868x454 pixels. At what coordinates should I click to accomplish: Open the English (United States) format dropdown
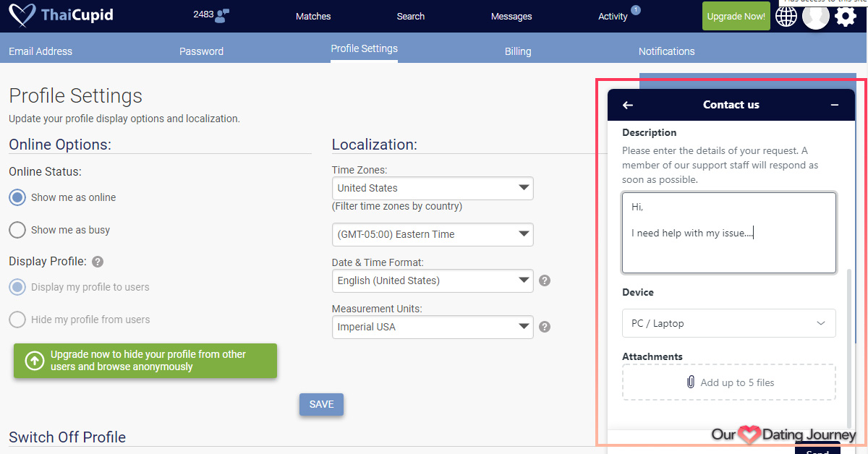pos(433,280)
